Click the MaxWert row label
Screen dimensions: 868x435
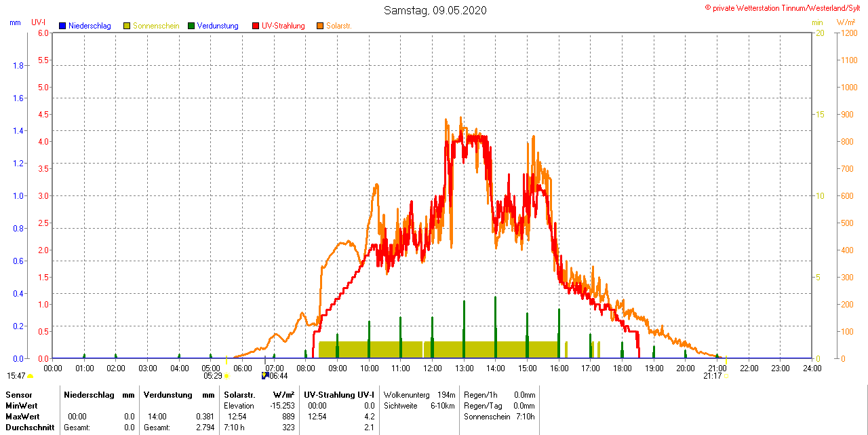click(x=23, y=417)
